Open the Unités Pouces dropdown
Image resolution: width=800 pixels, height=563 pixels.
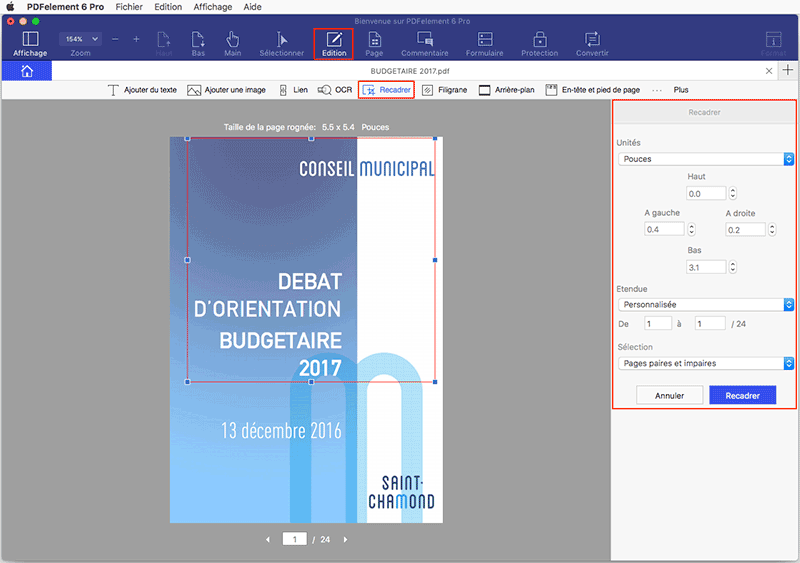(706, 159)
